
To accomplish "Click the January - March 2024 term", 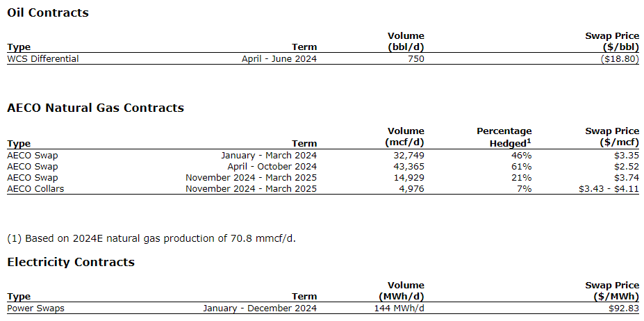I will coord(269,156).
